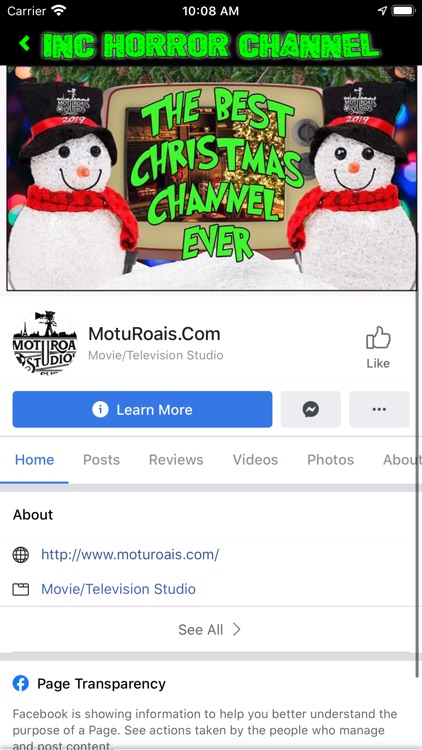This screenshot has width=422, height=750.
Task: Open Messenger chat icon button
Action: click(x=311, y=409)
